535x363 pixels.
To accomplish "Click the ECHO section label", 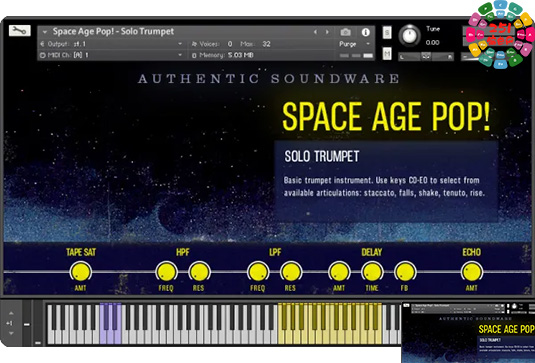I will tap(472, 252).
